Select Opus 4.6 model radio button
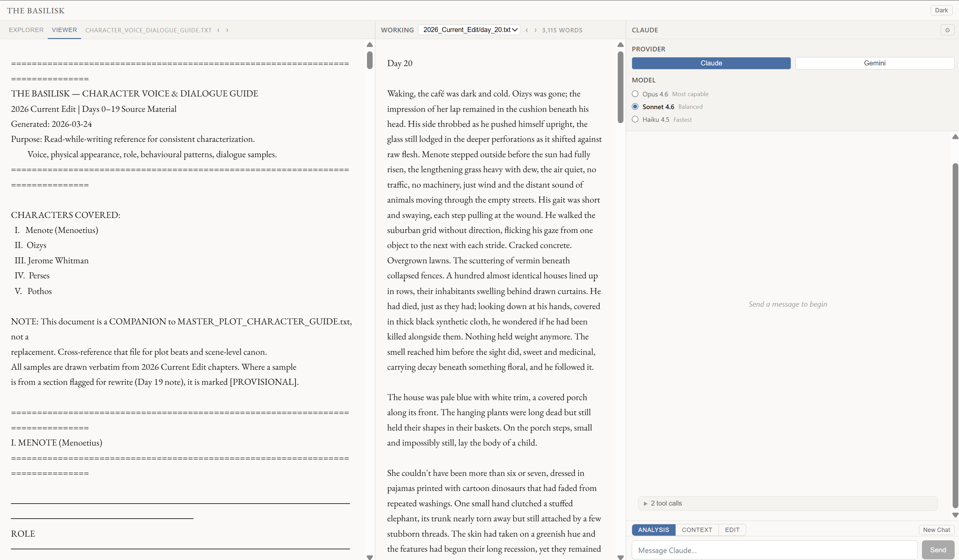The image size is (959, 560). point(635,93)
